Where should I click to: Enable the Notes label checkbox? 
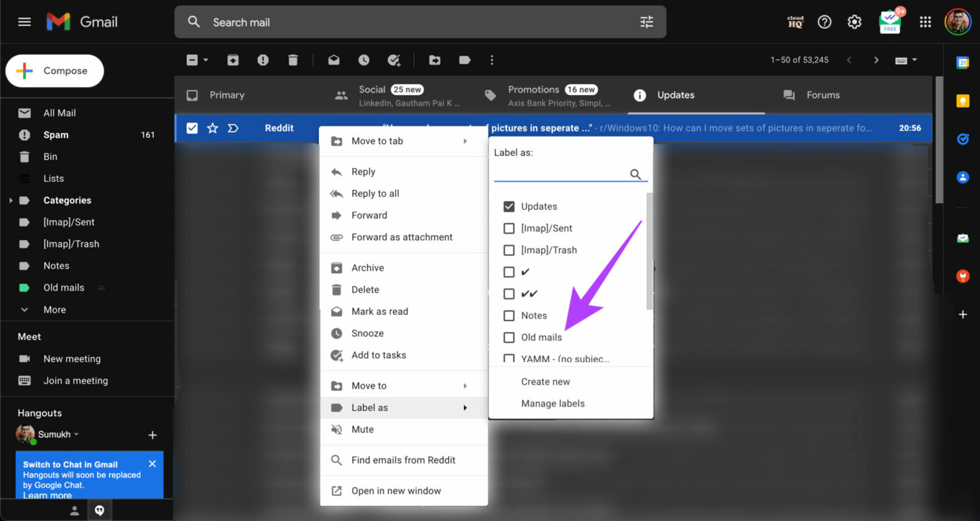[x=509, y=315]
